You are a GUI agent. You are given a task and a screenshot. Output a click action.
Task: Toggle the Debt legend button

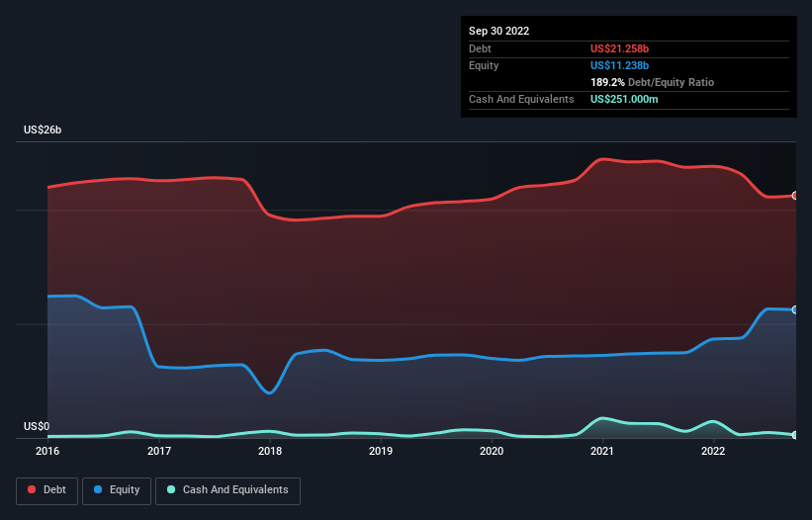coord(47,490)
